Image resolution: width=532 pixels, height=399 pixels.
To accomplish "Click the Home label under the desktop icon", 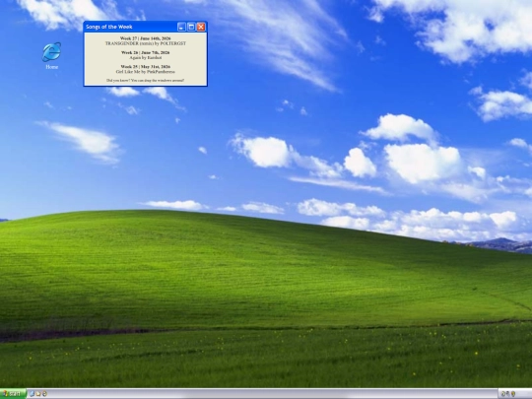I will click(52, 67).
